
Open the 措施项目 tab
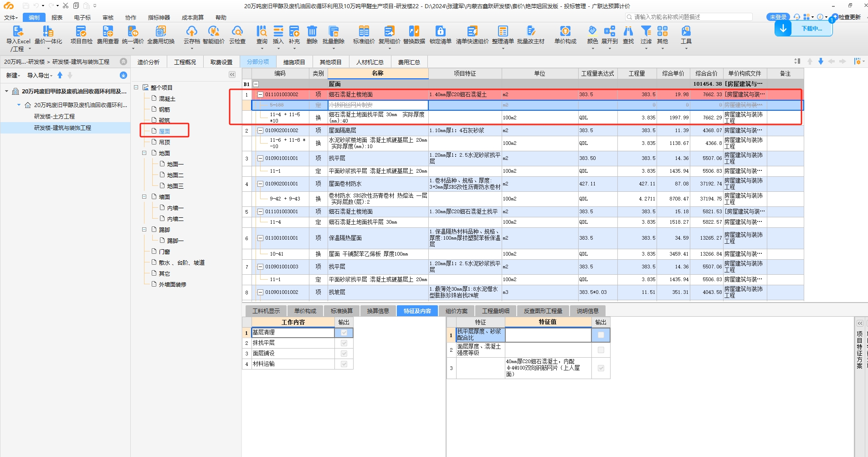pyautogui.click(x=294, y=62)
